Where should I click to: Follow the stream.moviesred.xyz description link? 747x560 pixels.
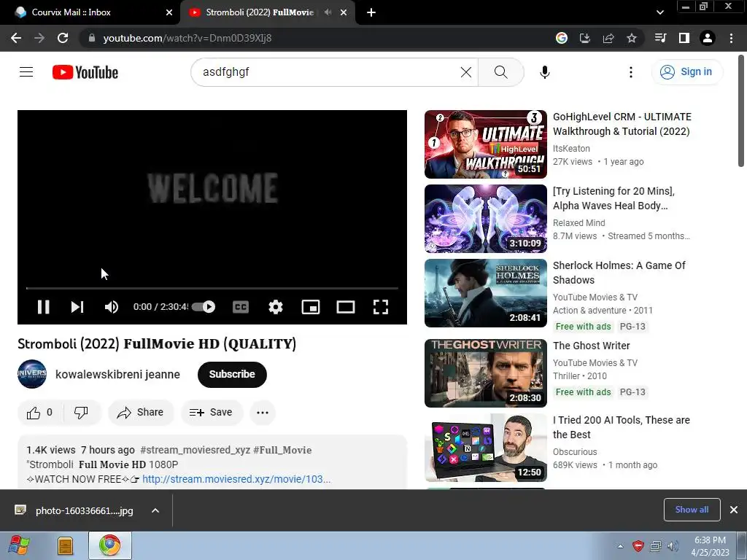236,479
